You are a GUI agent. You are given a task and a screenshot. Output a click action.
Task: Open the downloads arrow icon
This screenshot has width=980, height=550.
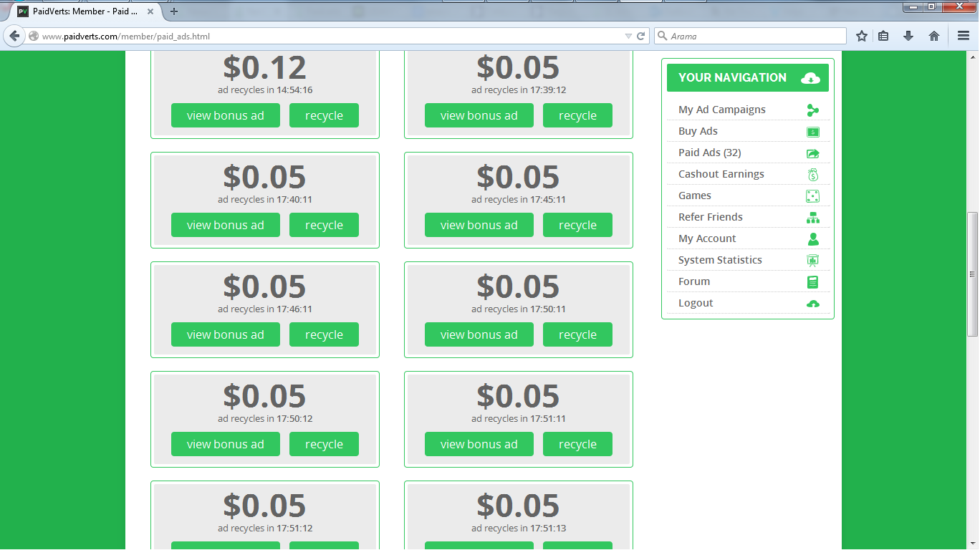coord(908,36)
